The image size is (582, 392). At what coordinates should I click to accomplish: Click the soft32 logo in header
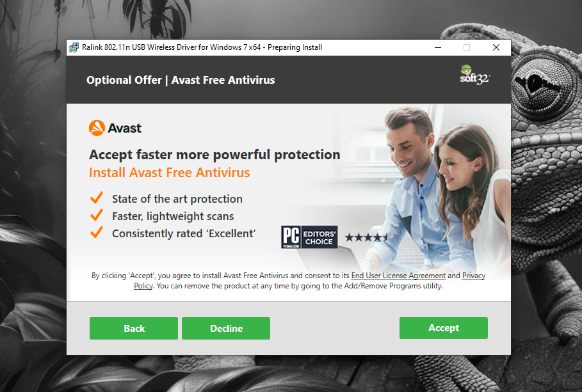(474, 75)
